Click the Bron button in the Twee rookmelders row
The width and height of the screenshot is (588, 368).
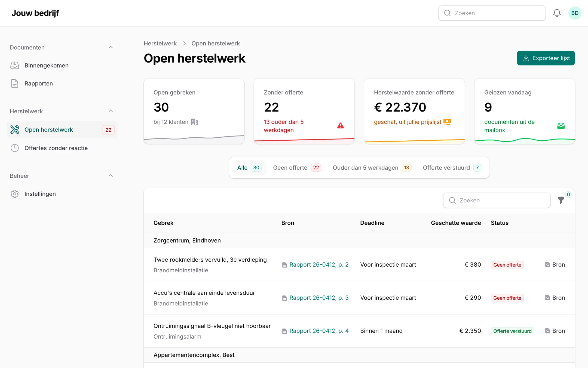555,265
